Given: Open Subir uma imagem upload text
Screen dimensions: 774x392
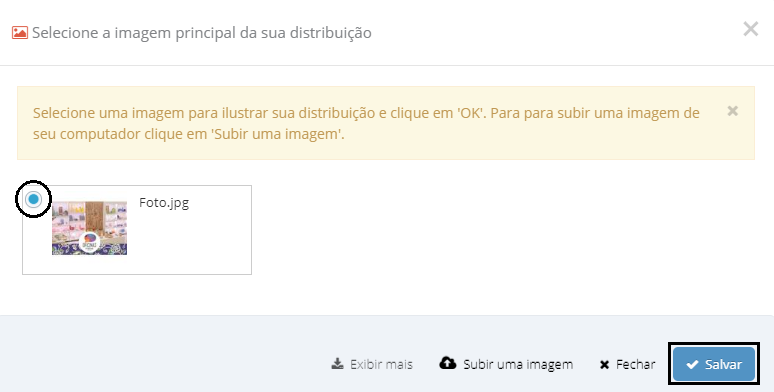Looking at the screenshot, I should [518, 364].
